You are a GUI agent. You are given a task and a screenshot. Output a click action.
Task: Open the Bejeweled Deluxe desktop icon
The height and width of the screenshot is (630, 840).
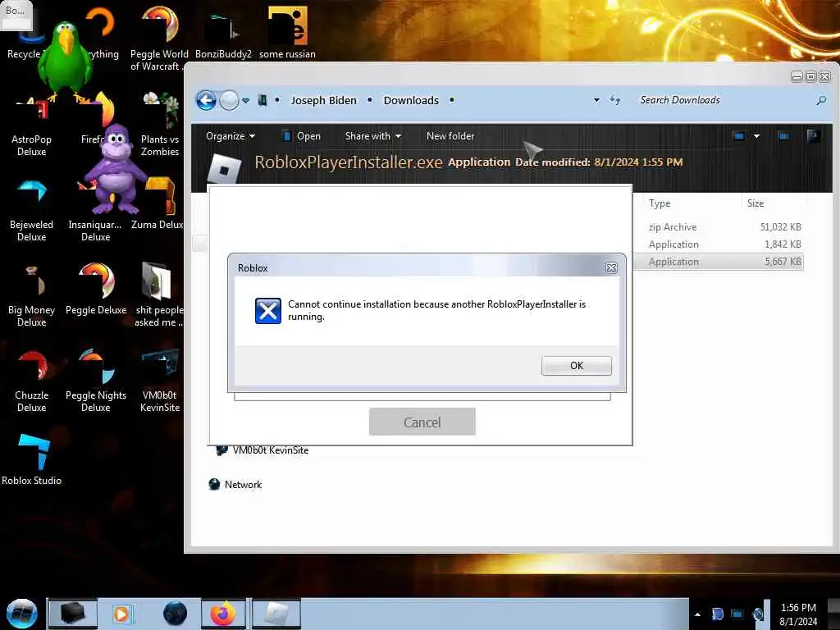[32, 210]
